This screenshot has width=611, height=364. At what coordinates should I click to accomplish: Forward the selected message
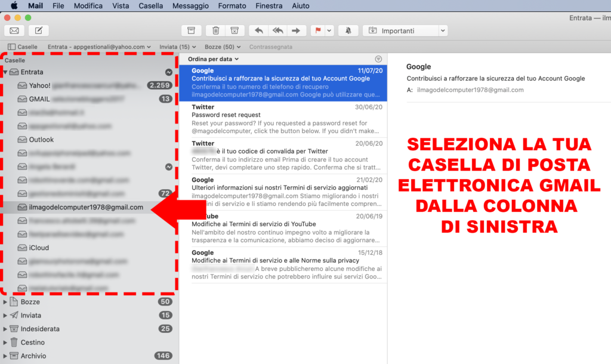click(x=296, y=30)
